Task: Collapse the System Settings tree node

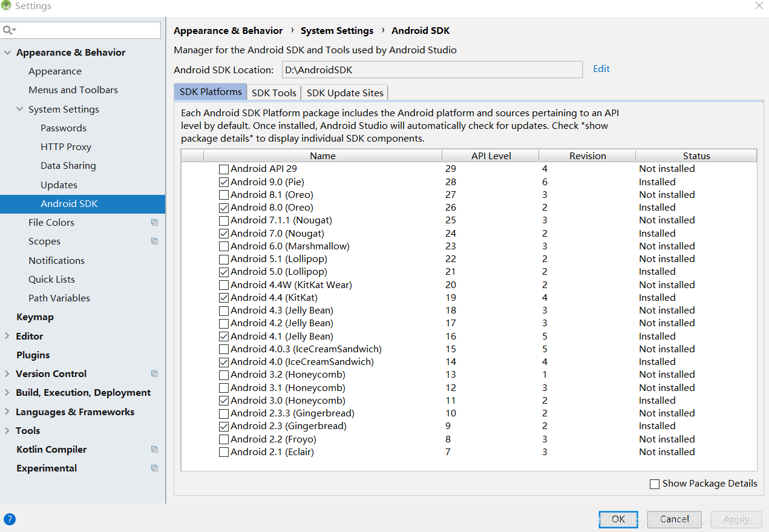Action: point(19,110)
